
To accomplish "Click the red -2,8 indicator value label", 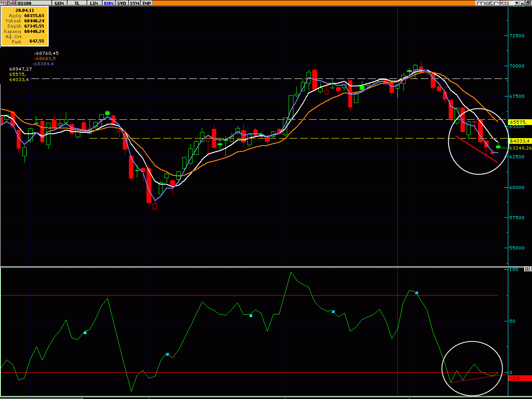I will pos(520,378).
